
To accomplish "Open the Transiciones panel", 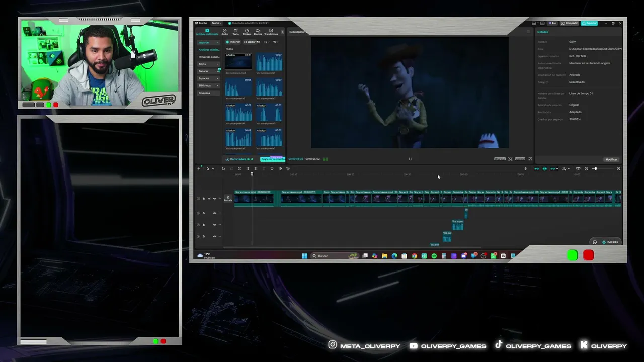I will pos(271,32).
